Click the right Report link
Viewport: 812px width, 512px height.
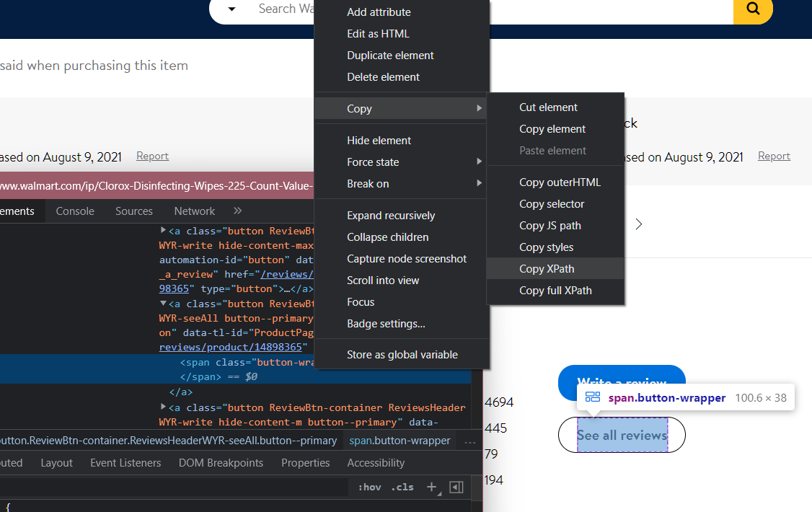pyautogui.click(x=774, y=156)
